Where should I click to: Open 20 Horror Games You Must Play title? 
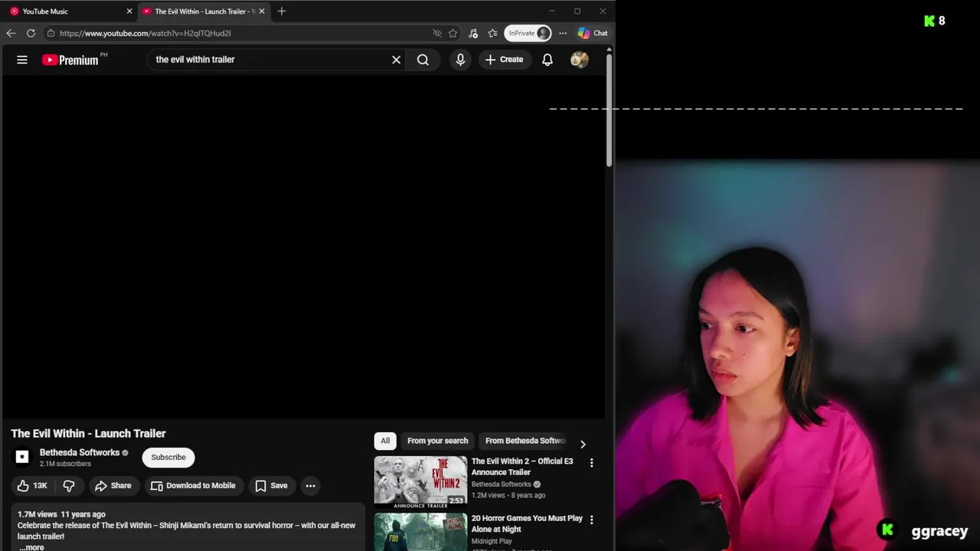[527, 523]
